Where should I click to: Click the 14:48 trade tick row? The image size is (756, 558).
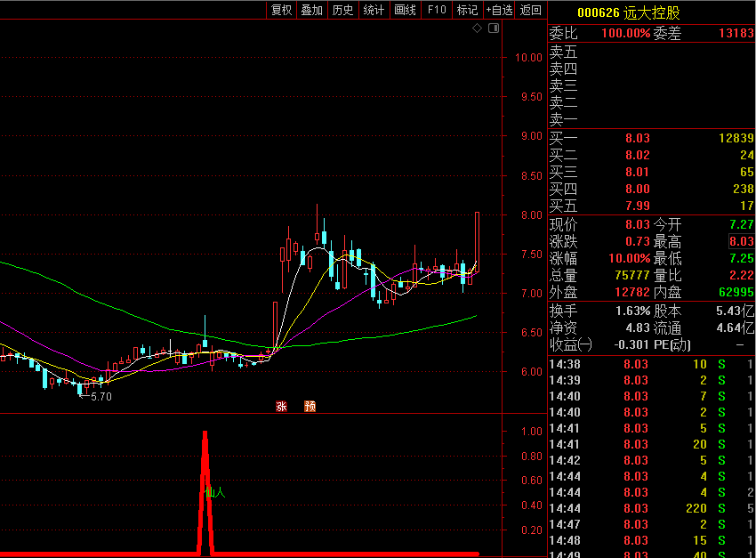point(652,540)
